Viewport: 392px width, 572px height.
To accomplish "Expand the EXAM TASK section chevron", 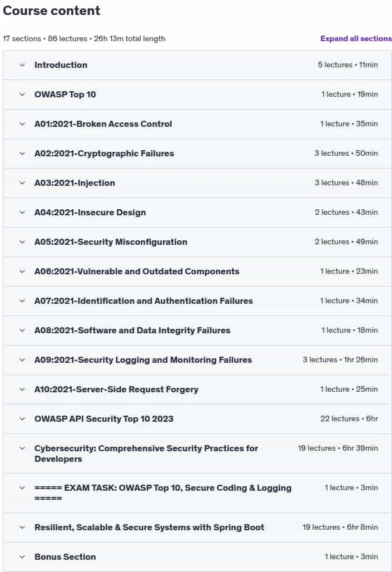I will pyautogui.click(x=22, y=488).
